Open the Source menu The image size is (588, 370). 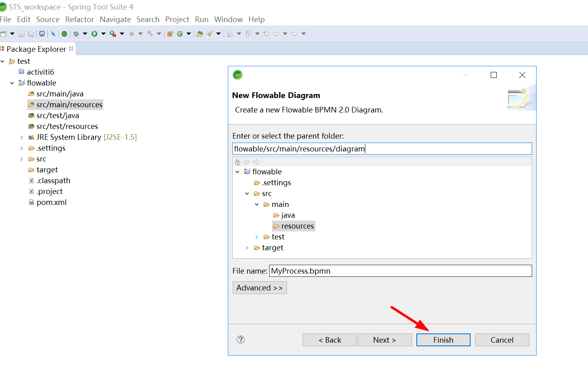coord(48,19)
